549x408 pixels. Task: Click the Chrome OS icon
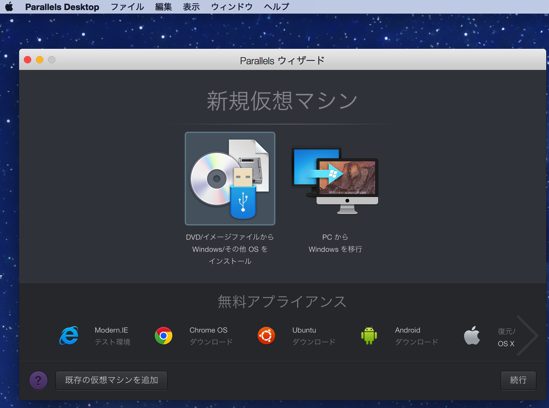click(x=164, y=336)
